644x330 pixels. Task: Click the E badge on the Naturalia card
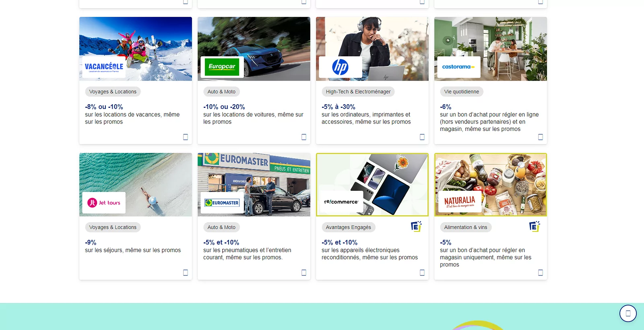(535, 227)
